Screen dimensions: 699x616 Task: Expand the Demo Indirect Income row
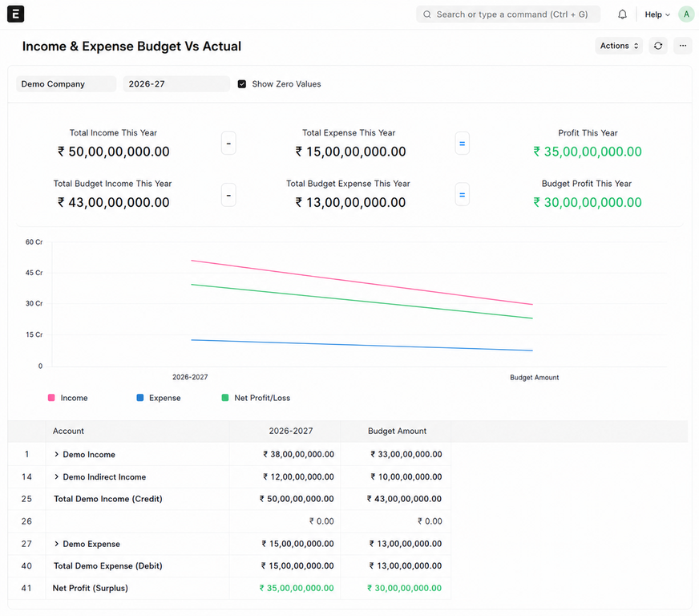click(57, 476)
